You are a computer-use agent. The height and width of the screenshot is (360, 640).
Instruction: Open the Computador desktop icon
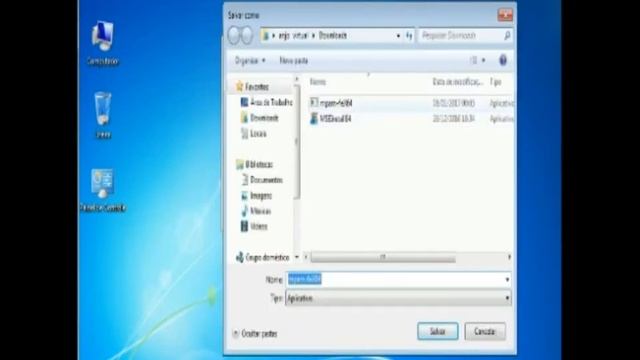(102, 43)
